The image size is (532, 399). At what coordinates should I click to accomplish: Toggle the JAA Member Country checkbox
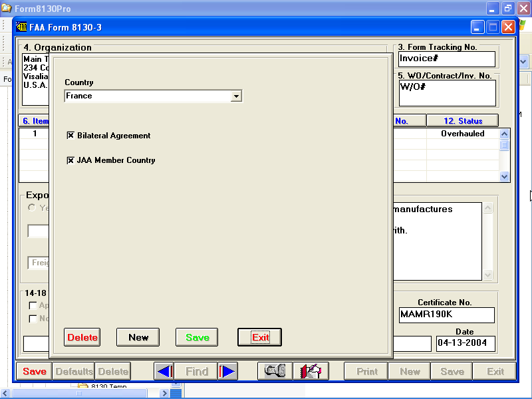click(x=70, y=160)
